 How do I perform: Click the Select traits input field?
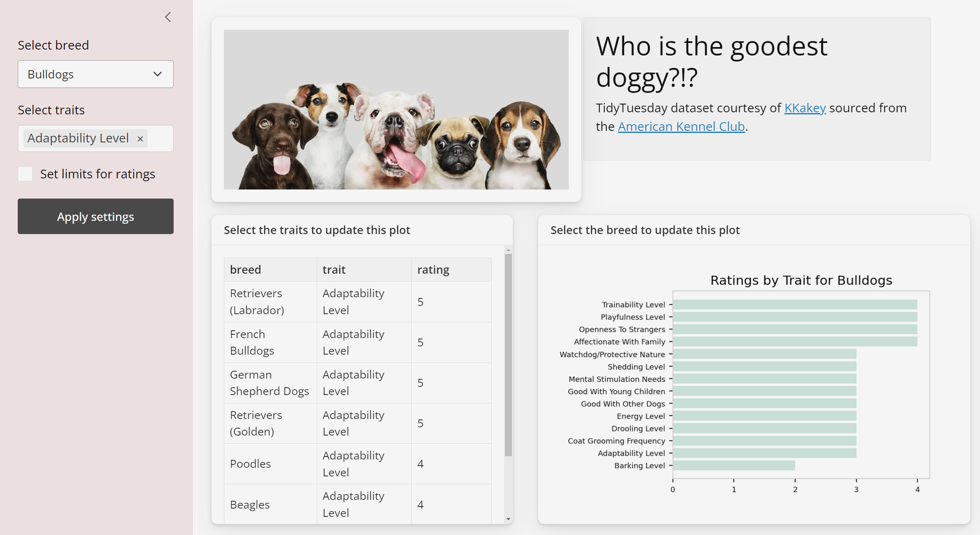tap(95, 138)
